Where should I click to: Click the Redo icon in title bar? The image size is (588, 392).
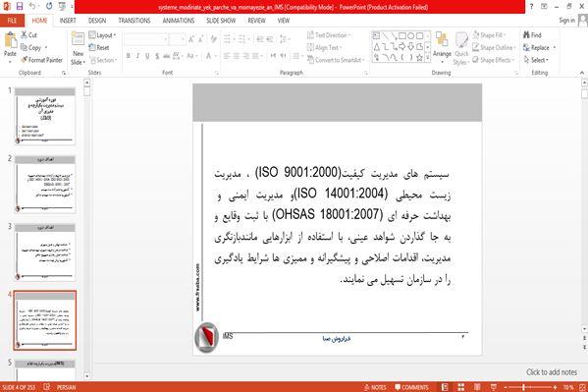(x=49, y=6)
